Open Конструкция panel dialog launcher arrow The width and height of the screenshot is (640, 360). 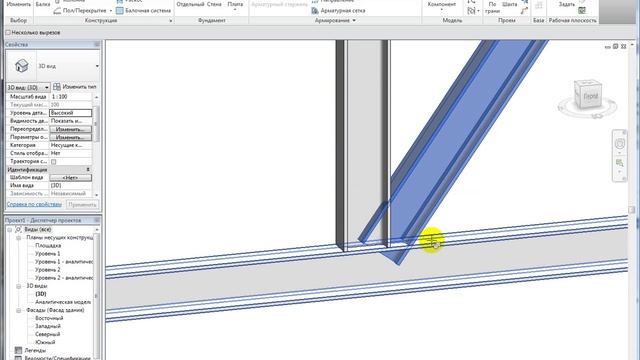pos(171,20)
